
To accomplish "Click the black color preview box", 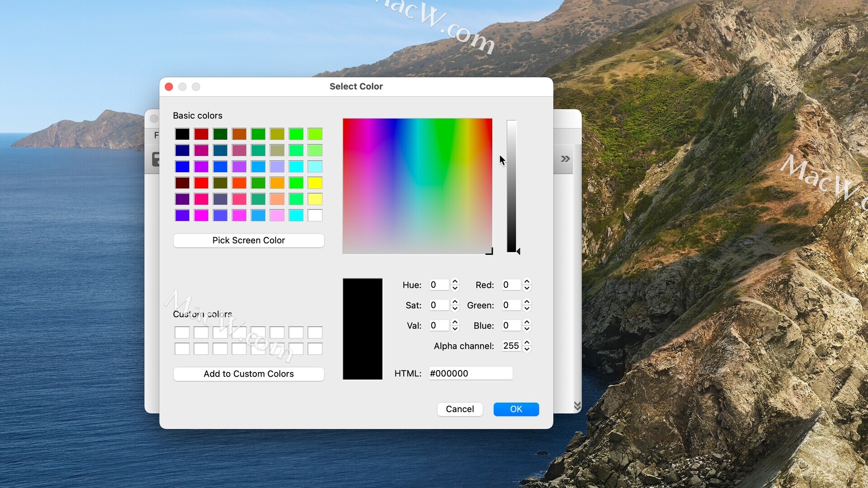I will pos(363,329).
